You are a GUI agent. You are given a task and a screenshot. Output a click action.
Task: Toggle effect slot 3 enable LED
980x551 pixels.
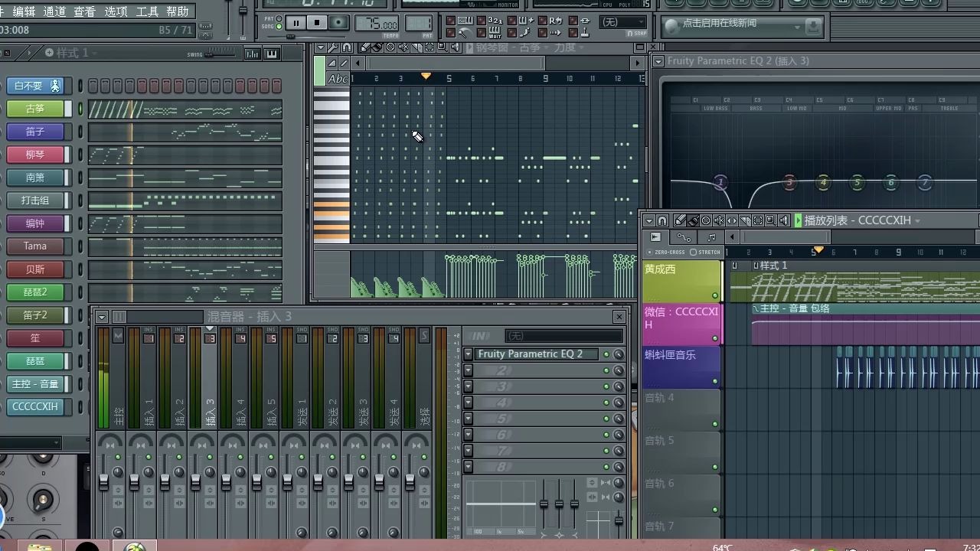tap(606, 386)
